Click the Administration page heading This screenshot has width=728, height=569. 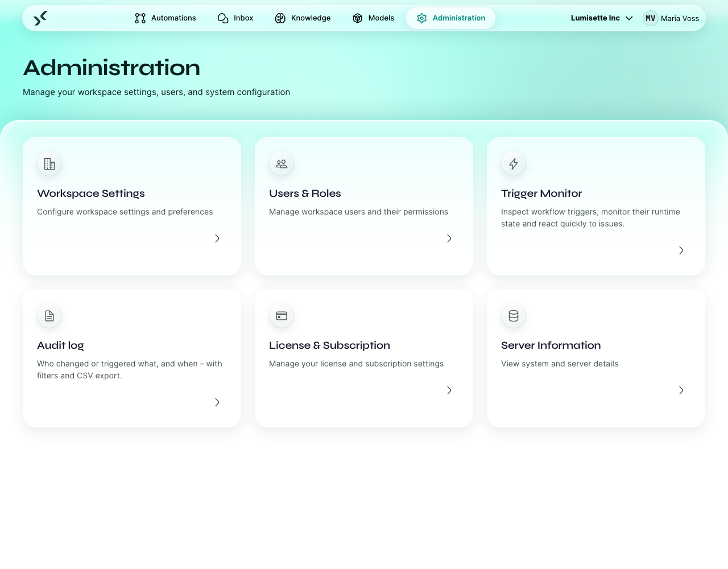pos(111,68)
